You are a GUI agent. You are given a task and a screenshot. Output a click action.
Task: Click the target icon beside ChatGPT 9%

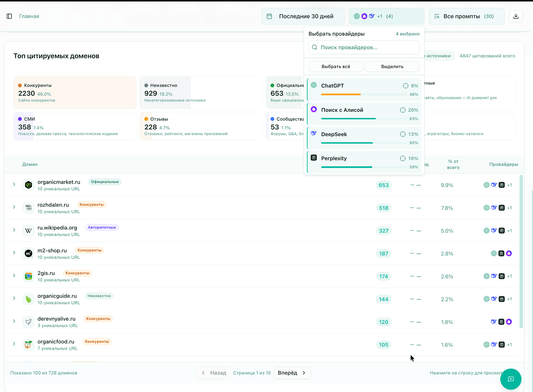coord(405,86)
